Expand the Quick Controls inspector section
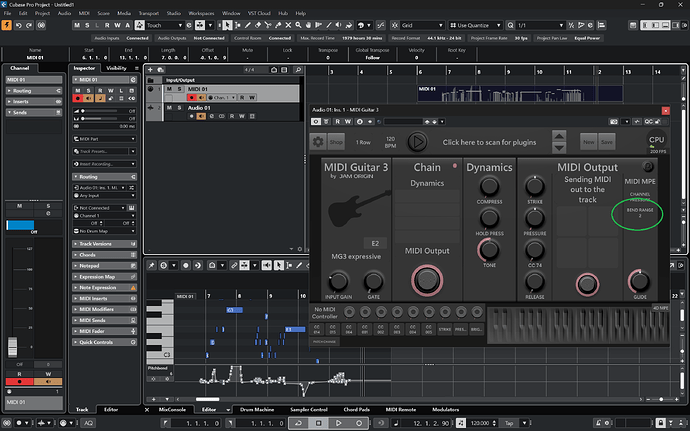The width and height of the screenshot is (690, 431). click(105, 343)
